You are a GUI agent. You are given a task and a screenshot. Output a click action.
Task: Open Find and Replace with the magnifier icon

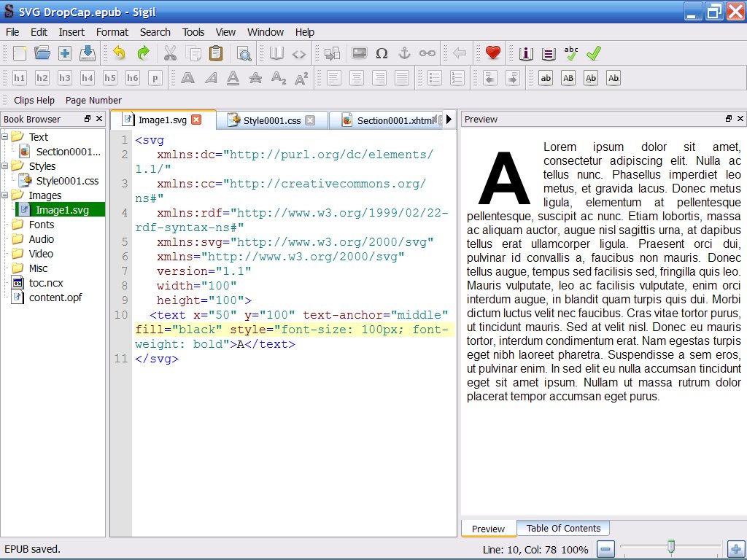[x=244, y=53]
